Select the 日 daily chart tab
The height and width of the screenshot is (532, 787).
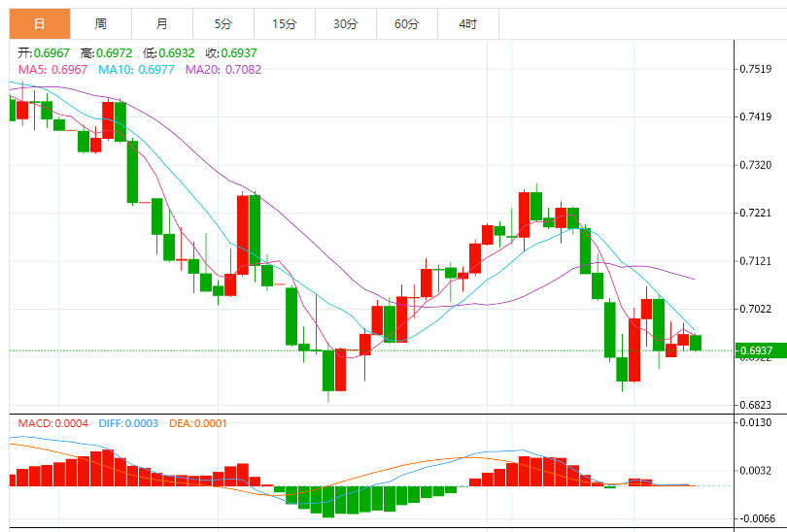tap(40, 23)
